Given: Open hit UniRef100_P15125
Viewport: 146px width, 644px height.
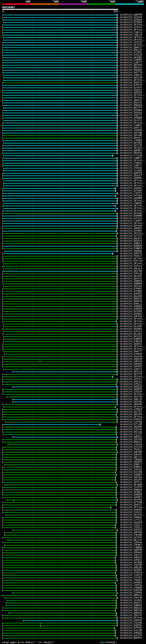Looking at the screenshot, I should coord(131,42).
